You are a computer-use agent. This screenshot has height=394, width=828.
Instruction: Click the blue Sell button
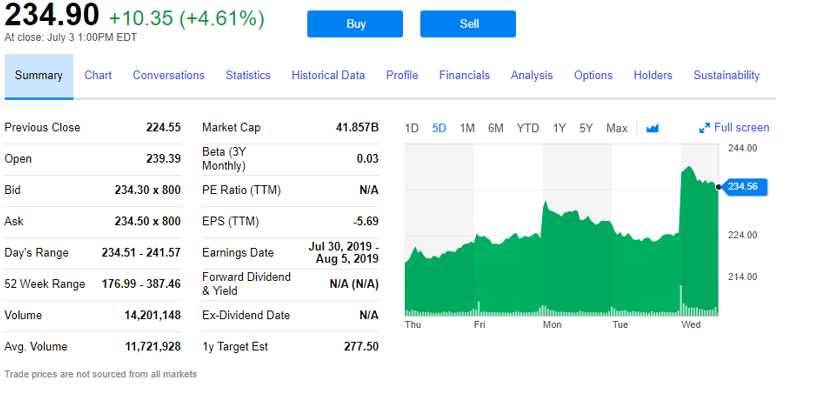pos(468,24)
